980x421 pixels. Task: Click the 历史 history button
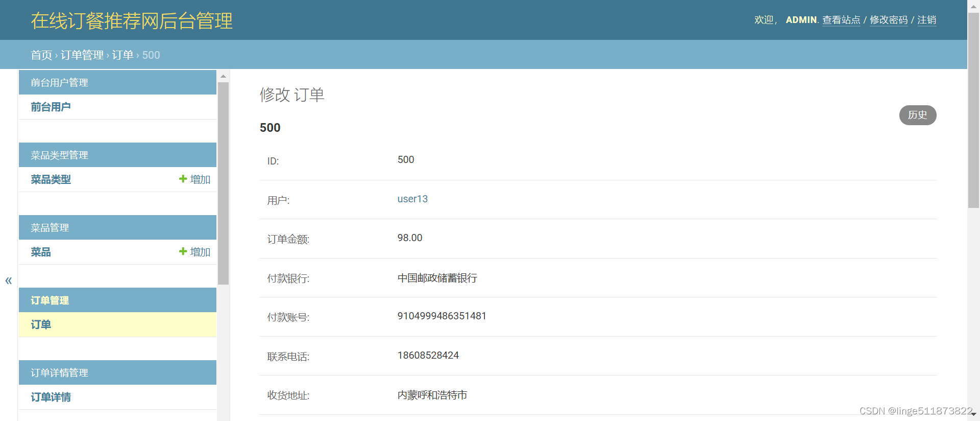(x=918, y=115)
